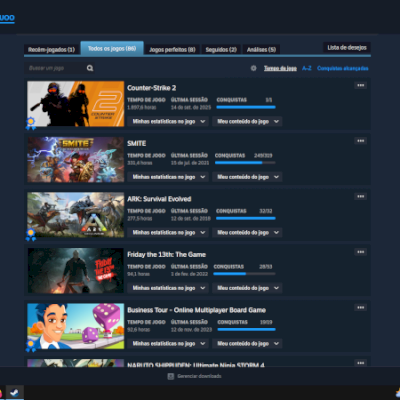Click the perfect-game ribbon badge on Counter-Strike 2
The height and width of the screenshot is (400, 400).
point(31,123)
